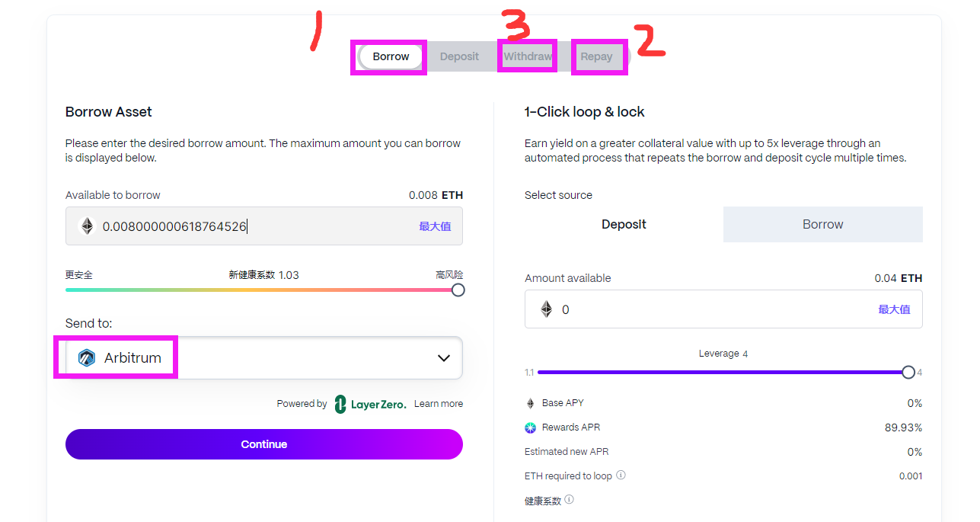Switch to the Withdraw tab
Image resolution: width=980 pixels, height=522 pixels.
(528, 56)
